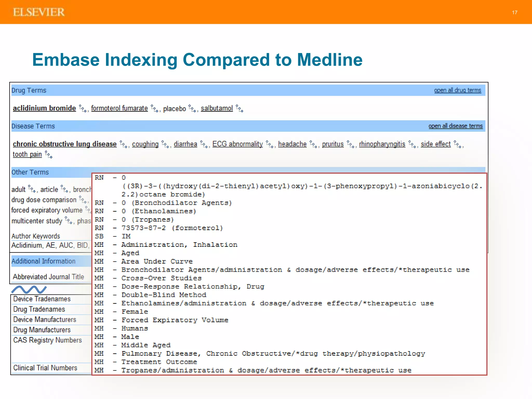Click the MH Cross-Over Studies line
The width and height of the screenshot is (532, 399).
[x=148, y=278]
